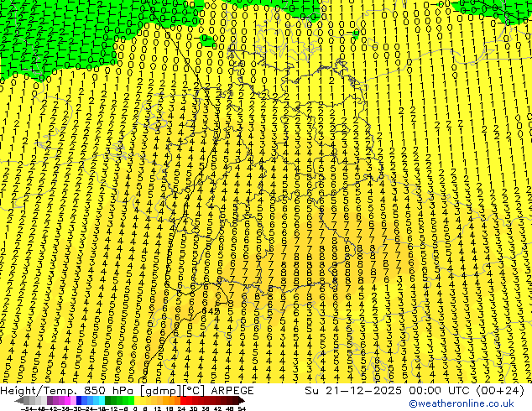Pick the dark blue -30 legend swatch

[x=79, y=400]
